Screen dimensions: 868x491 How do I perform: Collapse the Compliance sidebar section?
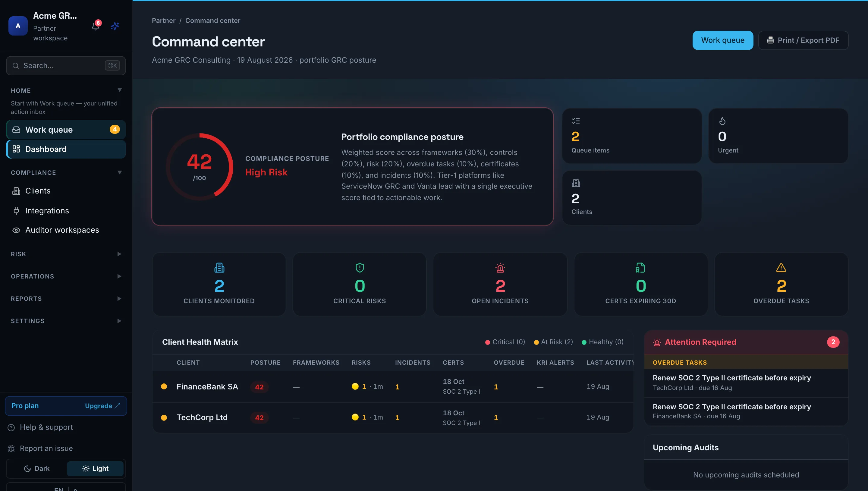pos(66,173)
